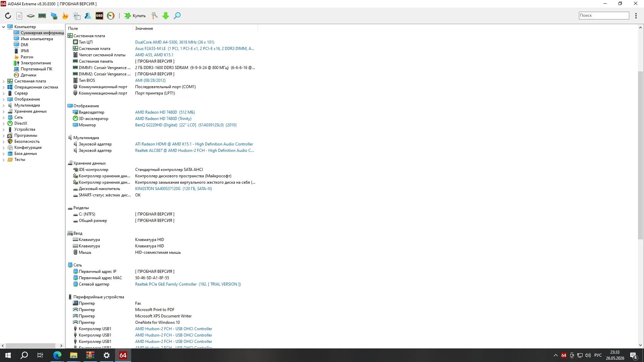Image resolution: width=644 pixels, height=362 pixels.
Task: Click the AMD A55, AMD K15.1 chipset link
Action: click(x=154, y=55)
